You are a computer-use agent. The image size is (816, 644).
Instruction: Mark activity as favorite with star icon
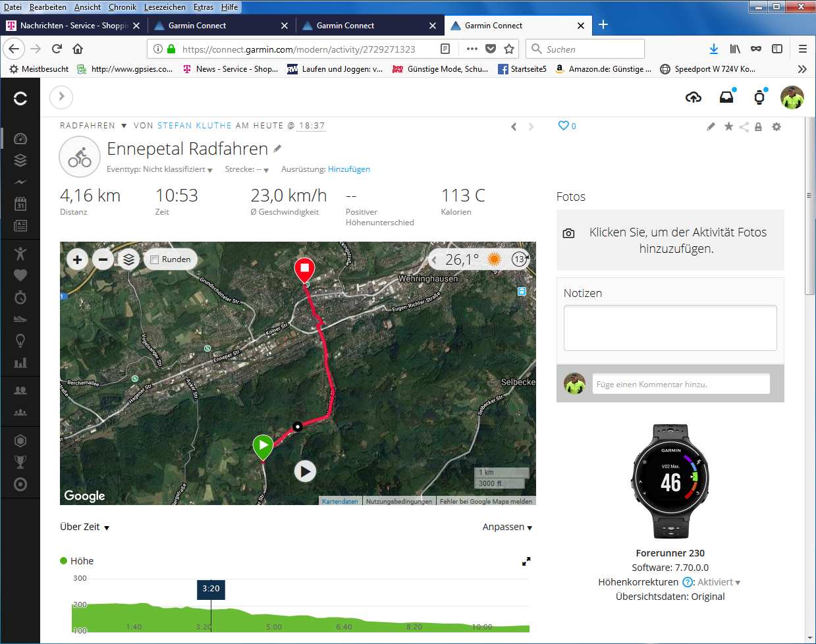coord(728,126)
